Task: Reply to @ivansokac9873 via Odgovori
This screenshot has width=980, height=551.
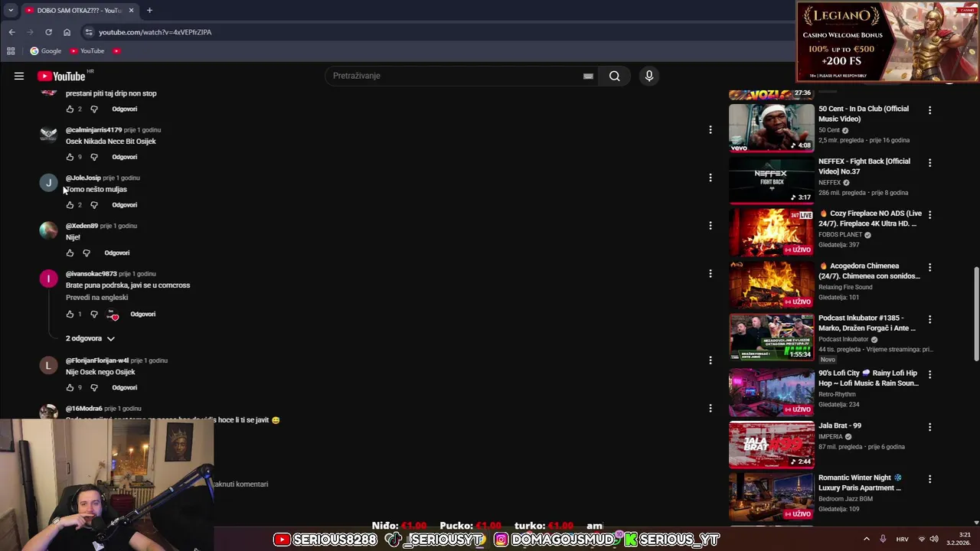Action: 142,314
